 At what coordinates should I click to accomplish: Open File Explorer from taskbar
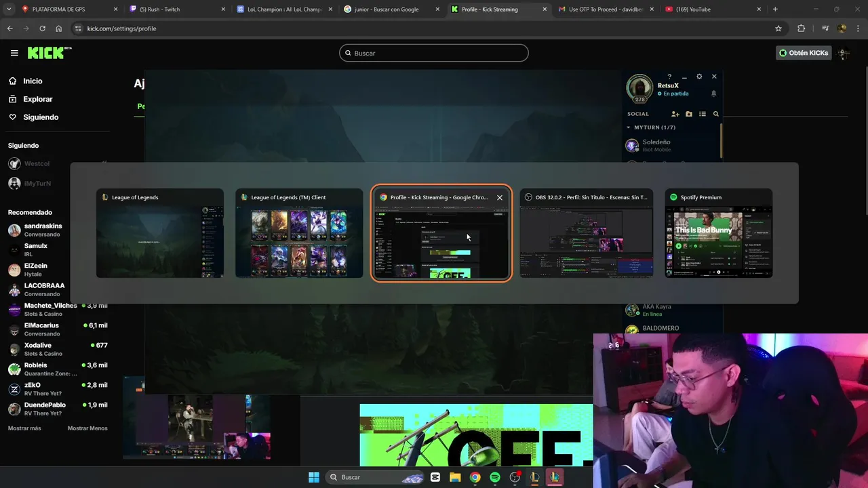455,477
